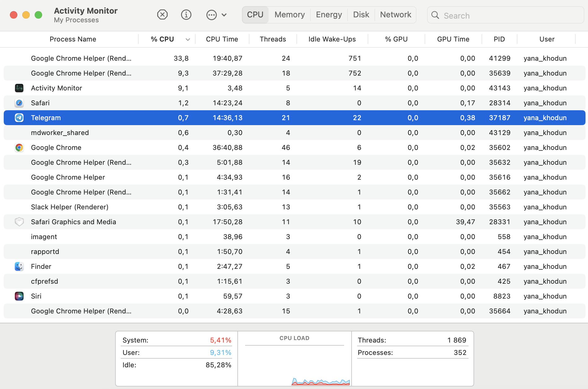Image resolution: width=588 pixels, height=389 pixels.
Task: Click the Google Chrome app icon
Action: click(19, 147)
